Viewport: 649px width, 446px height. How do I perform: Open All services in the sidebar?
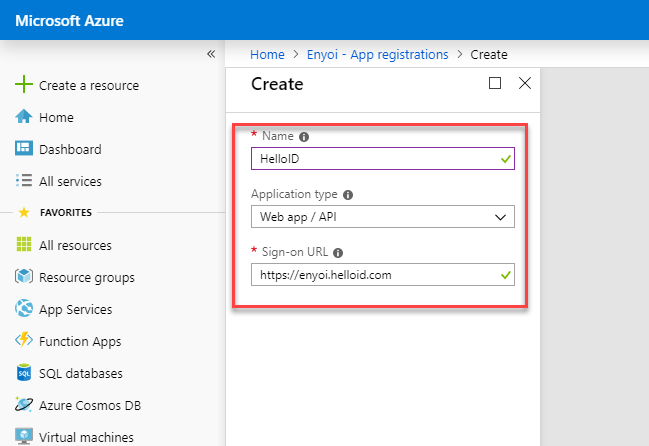tap(70, 181)
